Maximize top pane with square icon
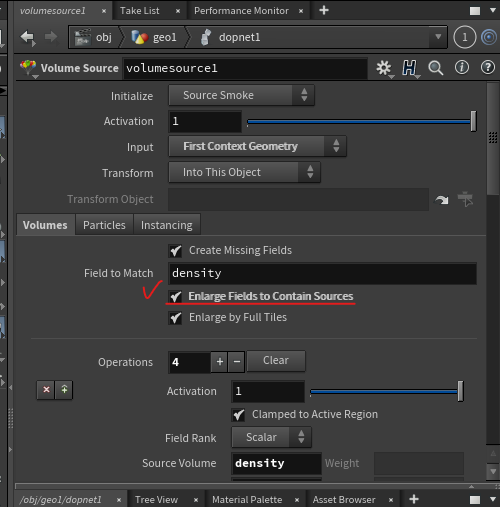The image size is (500, 507). pos(475,11)
